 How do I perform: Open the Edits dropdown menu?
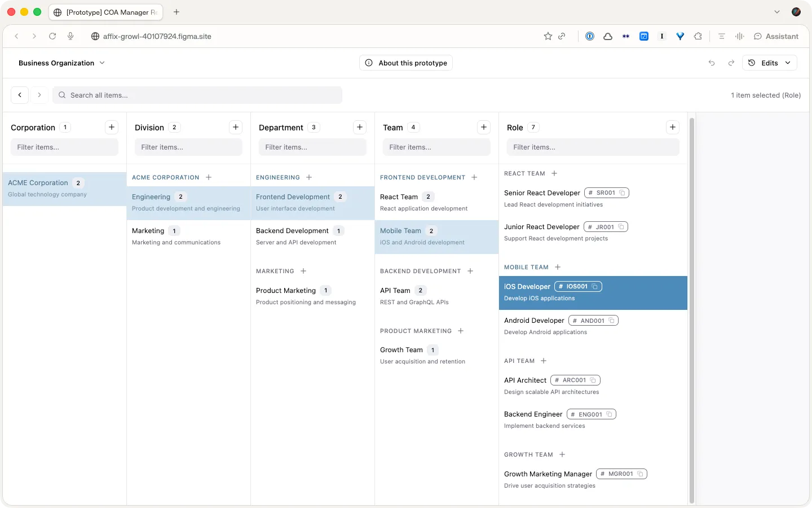coord(770,63)
